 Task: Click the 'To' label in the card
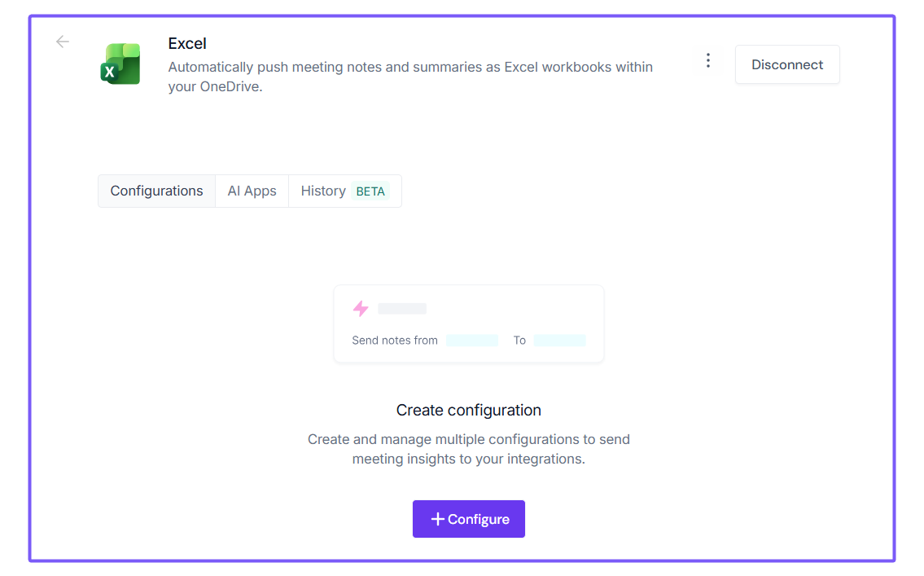tap(519, 341)
